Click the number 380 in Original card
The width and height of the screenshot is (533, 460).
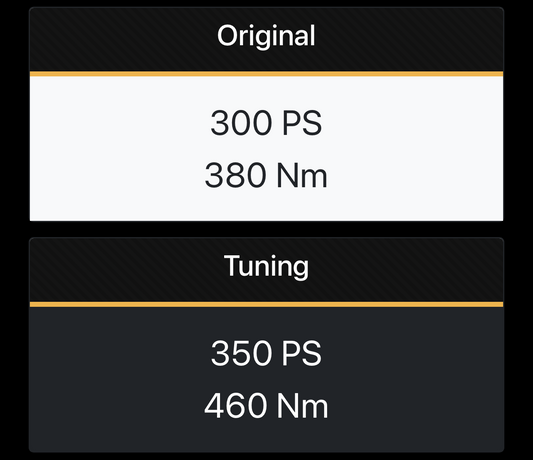(235, 175)
